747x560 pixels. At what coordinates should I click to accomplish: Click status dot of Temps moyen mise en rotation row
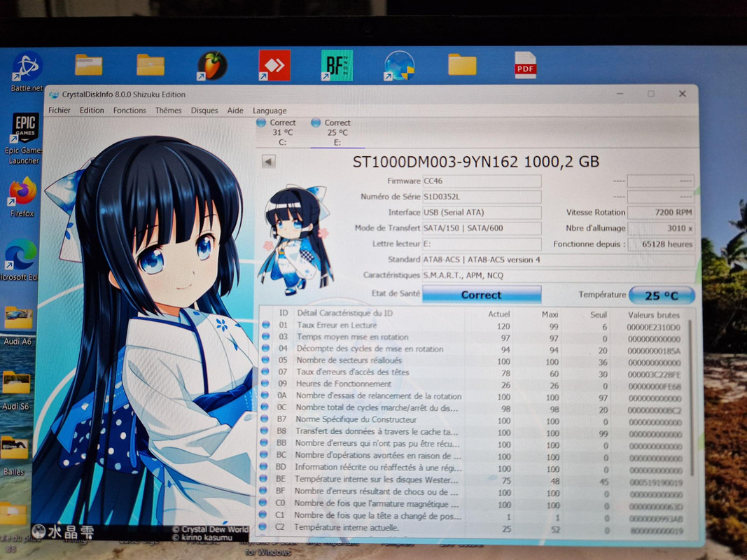[266, 337]
